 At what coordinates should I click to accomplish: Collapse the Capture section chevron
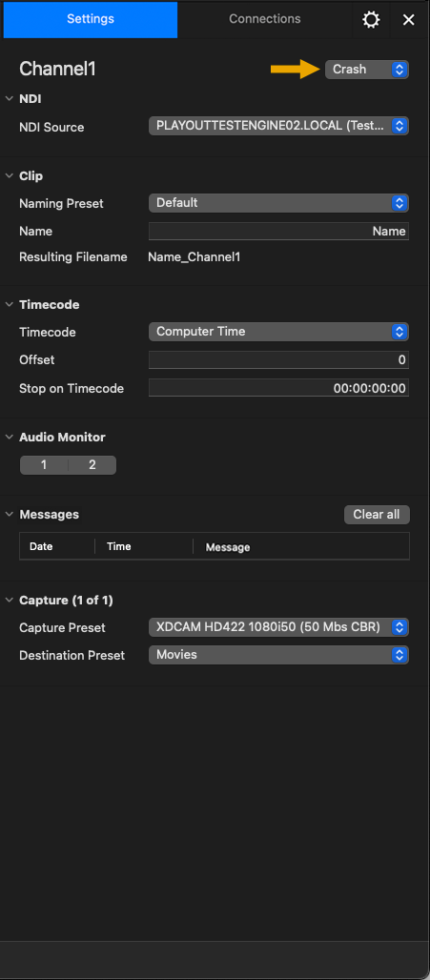(10, 600)
